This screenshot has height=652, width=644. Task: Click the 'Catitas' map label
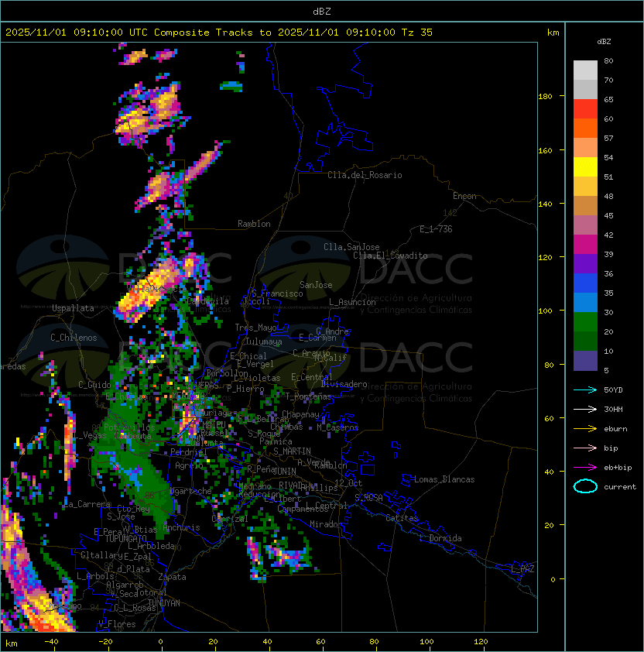click(x=402, y=518)
